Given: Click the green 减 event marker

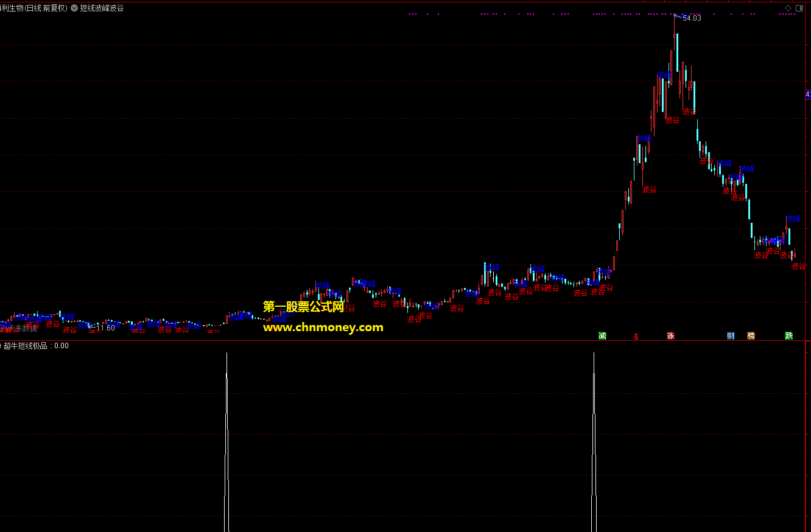Looking at the screenshot, I should (602, 335).
